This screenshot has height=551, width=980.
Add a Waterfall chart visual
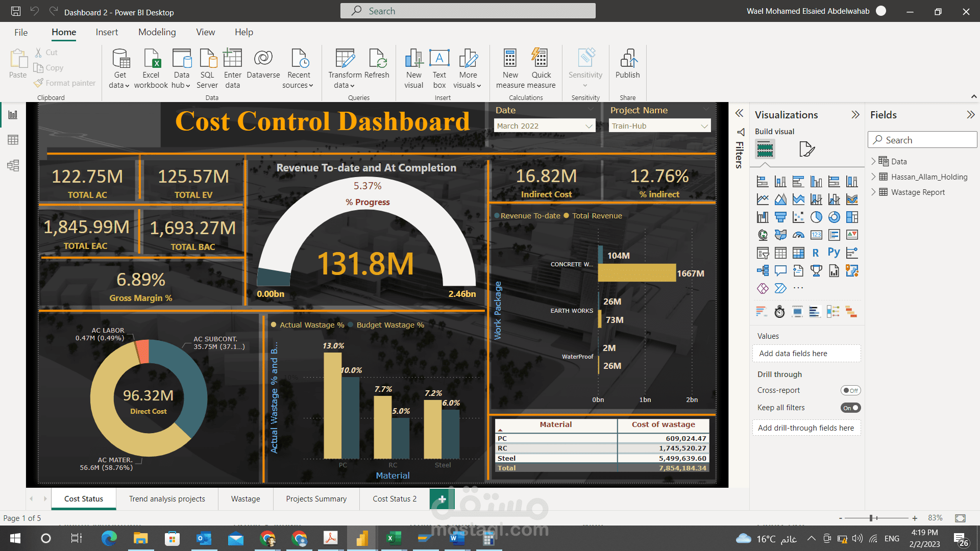(763, 217)
